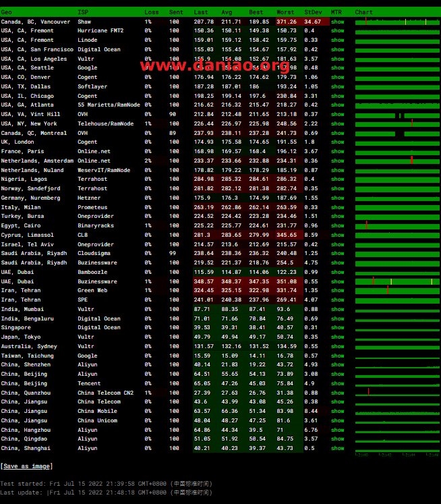This screenshot has height=504, width=441.
Task: Select the 'China, Qingdao' geo cell
Action: pos(24,439)
